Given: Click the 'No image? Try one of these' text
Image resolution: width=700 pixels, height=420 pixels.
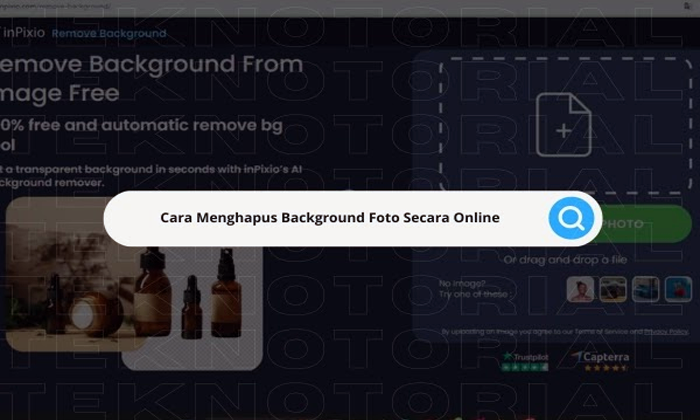Looking at the screenshot, I should [x=473, y=289].
